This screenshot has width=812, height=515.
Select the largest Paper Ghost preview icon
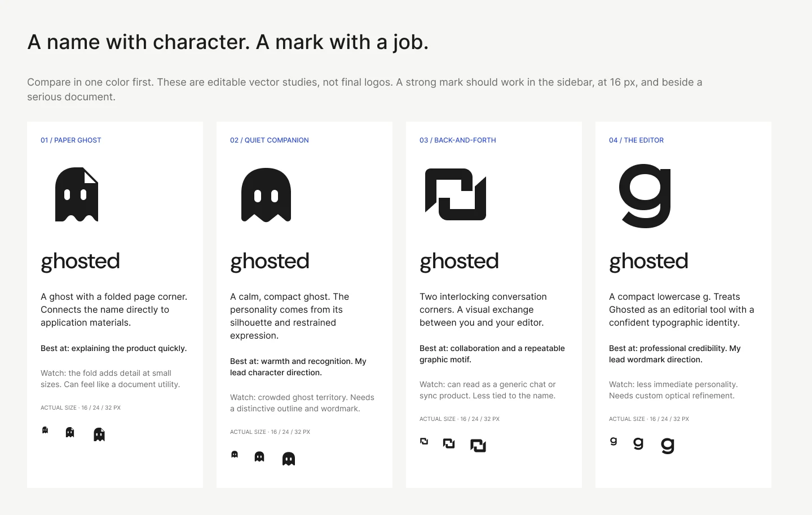point(99,434)
